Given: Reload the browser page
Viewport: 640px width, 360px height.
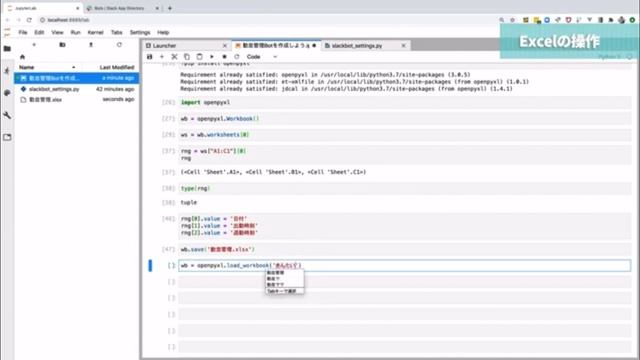Looking at the screenshot, I should pyautogui.click(x=29, y=20).
